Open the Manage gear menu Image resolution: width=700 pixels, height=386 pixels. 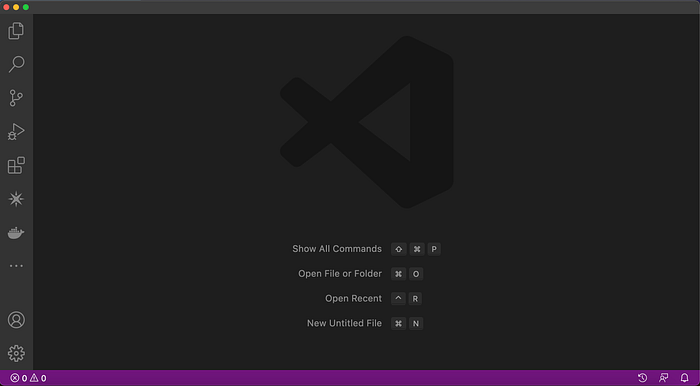pyautogui.click(x=16, y=353)
